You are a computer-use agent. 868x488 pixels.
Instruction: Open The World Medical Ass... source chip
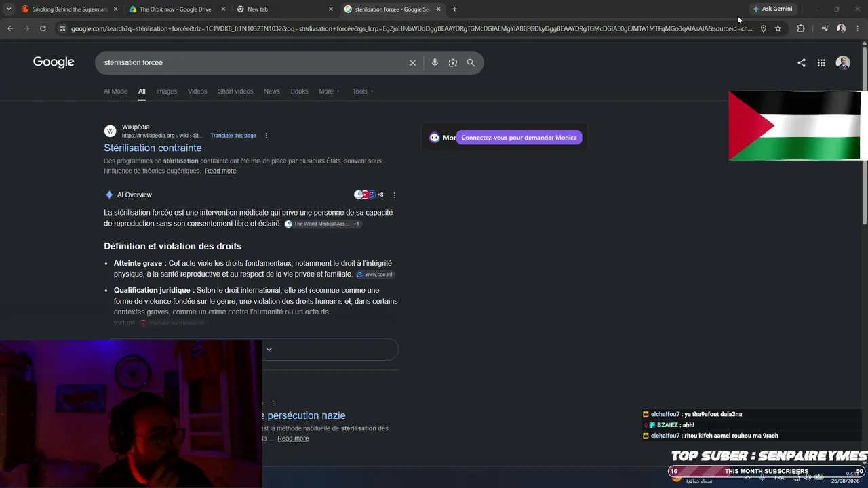(323, 224)
